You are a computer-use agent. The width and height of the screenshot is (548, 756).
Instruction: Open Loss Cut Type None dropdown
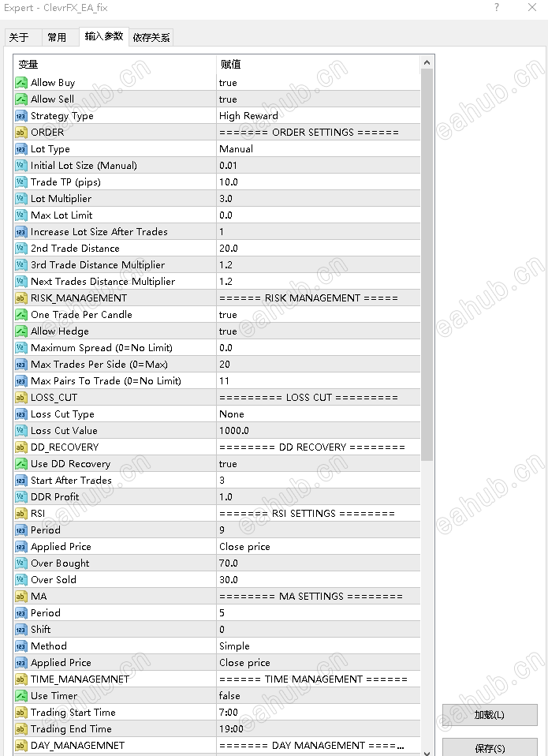[x=319, y=414]
